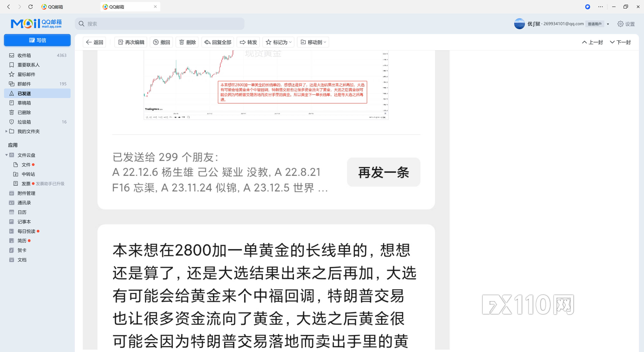This screenshot has width=644, height=352.
Task: Open the 标记为 dropdown
Action: [x=278, y=42]
